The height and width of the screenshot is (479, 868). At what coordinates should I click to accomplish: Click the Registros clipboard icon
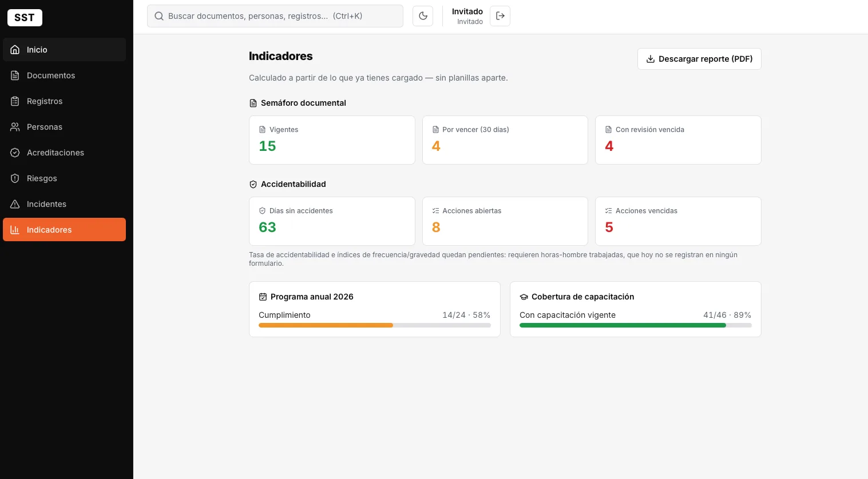tap(15, 101)
